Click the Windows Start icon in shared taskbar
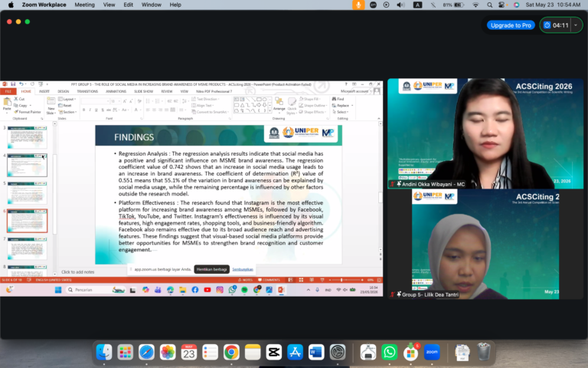 [x=58, y=290]
